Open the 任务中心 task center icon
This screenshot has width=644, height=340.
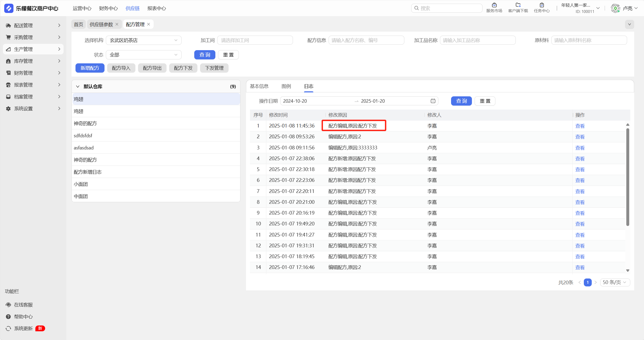(x=542, y=5)
